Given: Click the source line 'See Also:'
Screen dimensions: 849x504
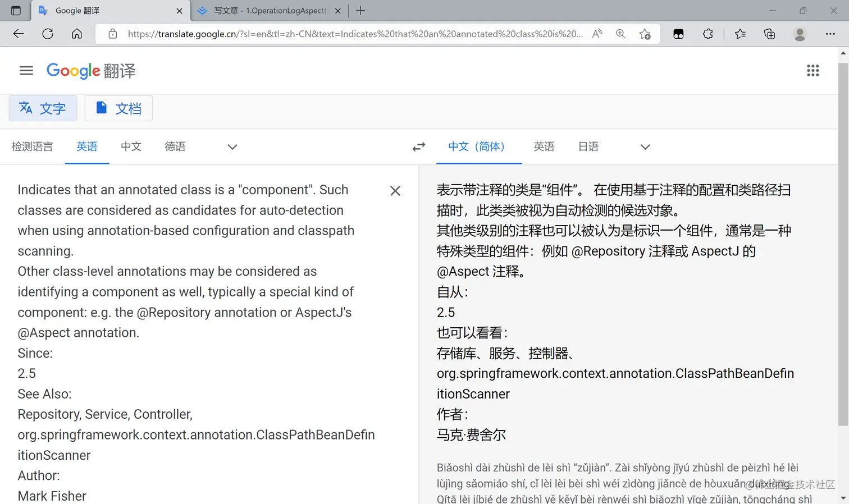Looking at the screenshot, I should (44, 394).
